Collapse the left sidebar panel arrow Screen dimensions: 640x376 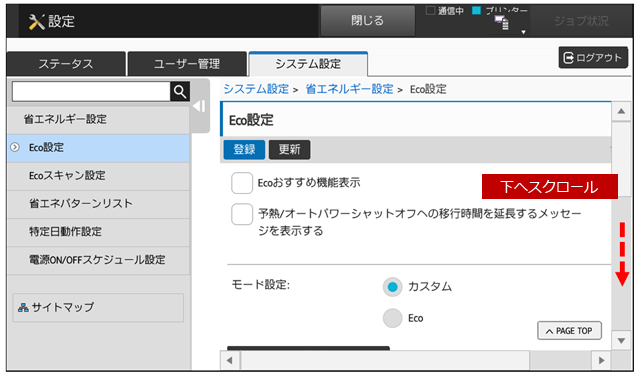coord(200,106)
